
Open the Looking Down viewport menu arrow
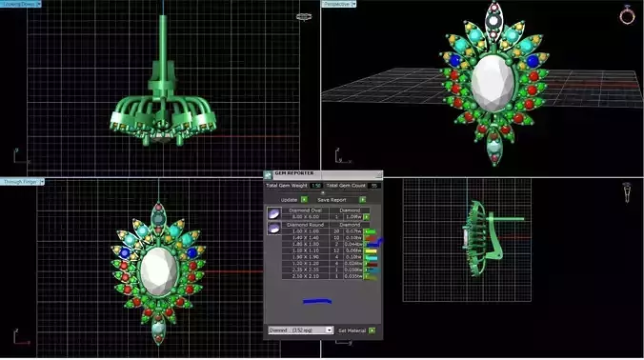(x=39, y=4)
